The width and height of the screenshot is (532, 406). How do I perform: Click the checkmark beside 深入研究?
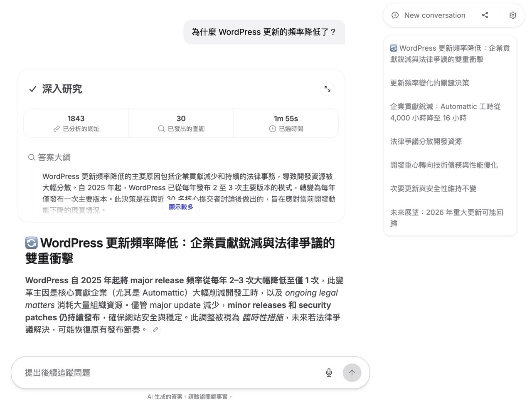tap(32, 89)
